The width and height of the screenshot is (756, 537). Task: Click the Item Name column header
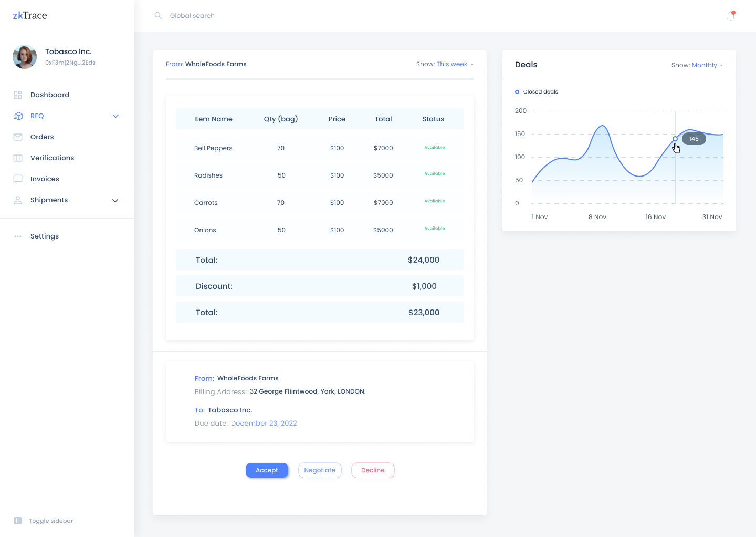(x=213, y=119)
